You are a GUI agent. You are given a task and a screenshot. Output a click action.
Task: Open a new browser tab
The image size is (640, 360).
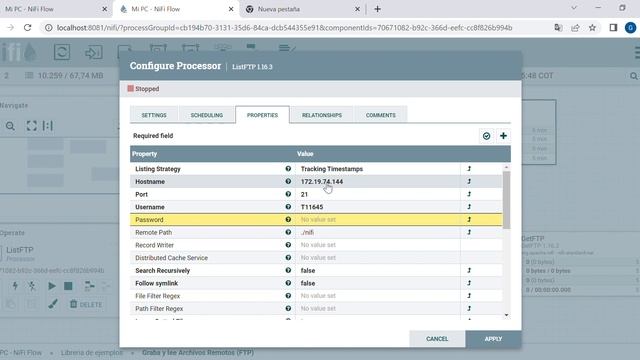tap(377, 9)
